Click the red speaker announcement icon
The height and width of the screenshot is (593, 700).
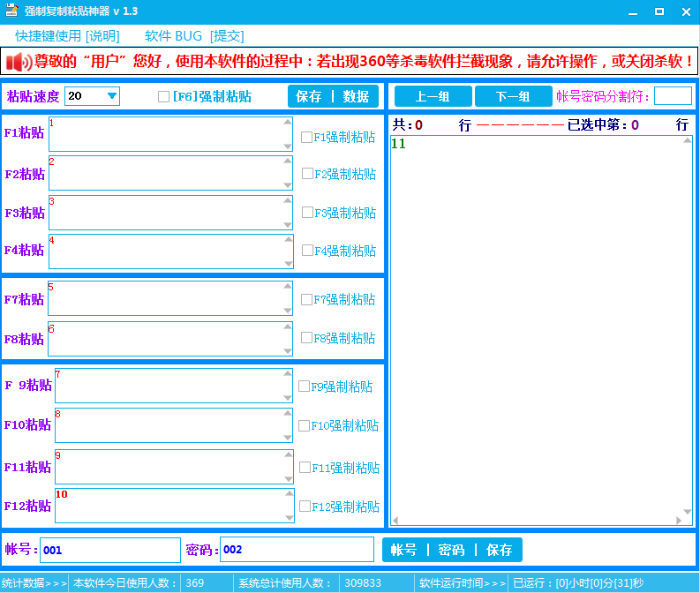point(19,62)
